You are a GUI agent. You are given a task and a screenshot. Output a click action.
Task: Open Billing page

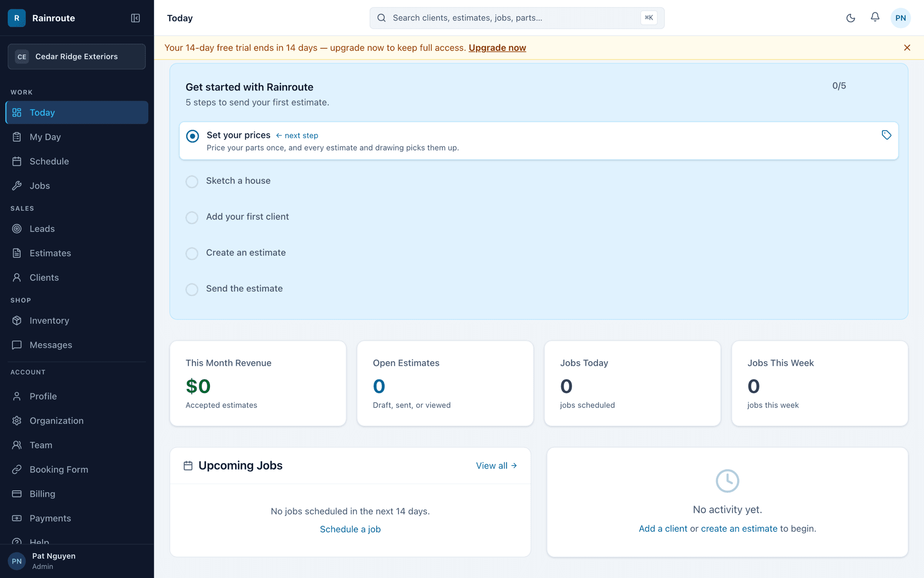pyautogui.click(x=77, y=494)
